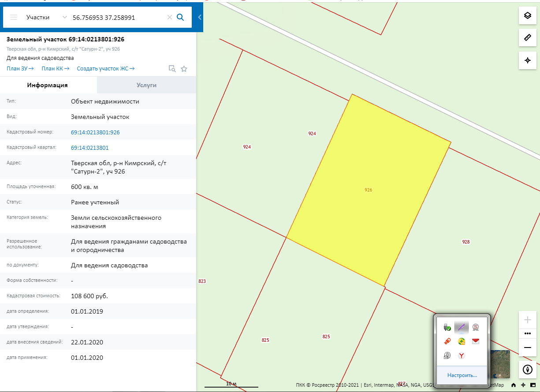Click the round gray envelope tray icon

(x=447, y=355)
